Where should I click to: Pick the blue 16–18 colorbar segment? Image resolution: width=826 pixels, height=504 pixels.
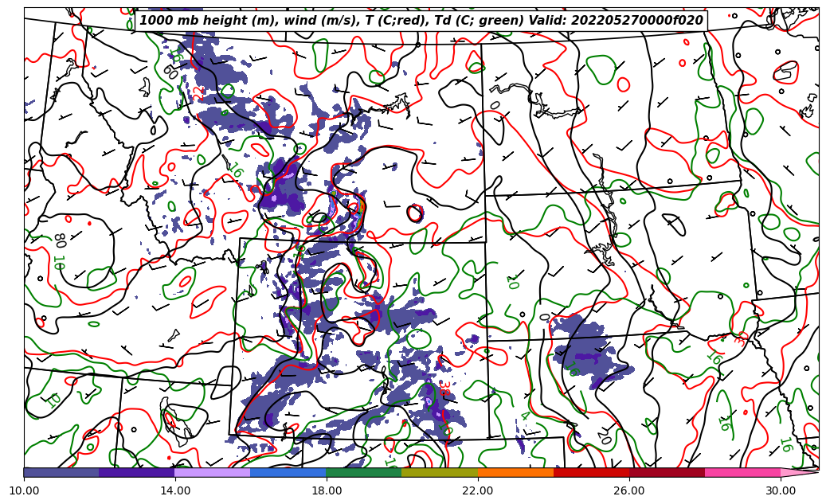[288, 472]
